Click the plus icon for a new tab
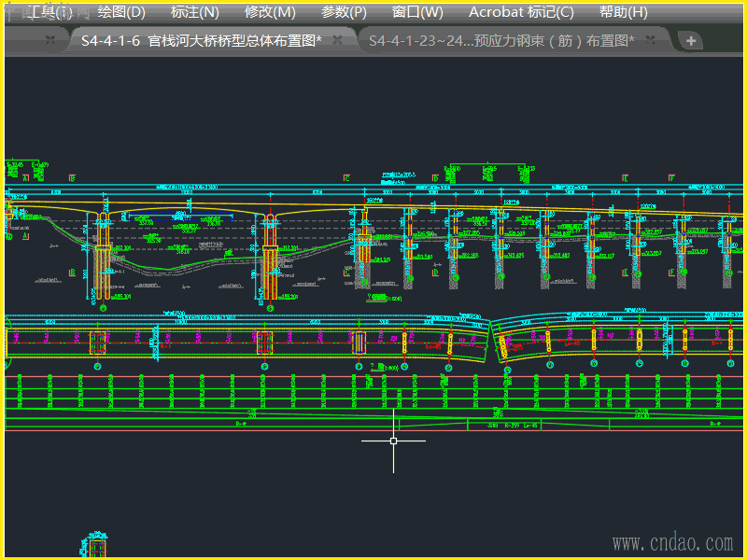 [x=691, y=41]
